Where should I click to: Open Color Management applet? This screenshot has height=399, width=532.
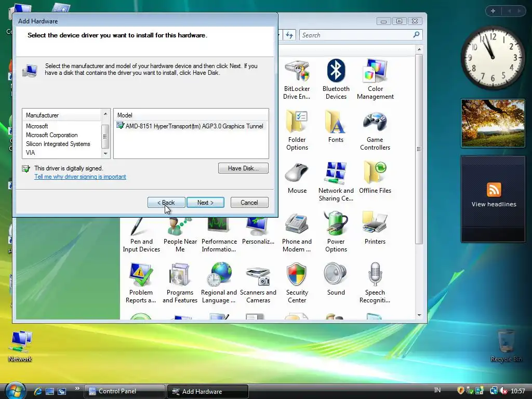point(375,79)
